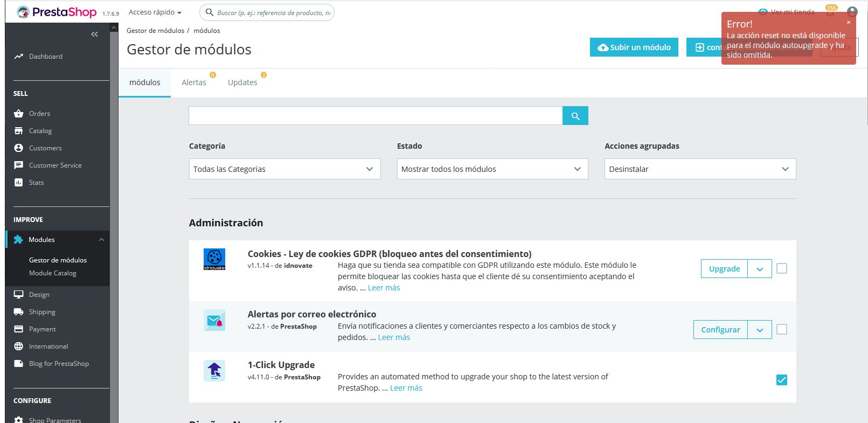Open Orders in the sidebar
The image size is (868, 423).
tap(39, 113)
